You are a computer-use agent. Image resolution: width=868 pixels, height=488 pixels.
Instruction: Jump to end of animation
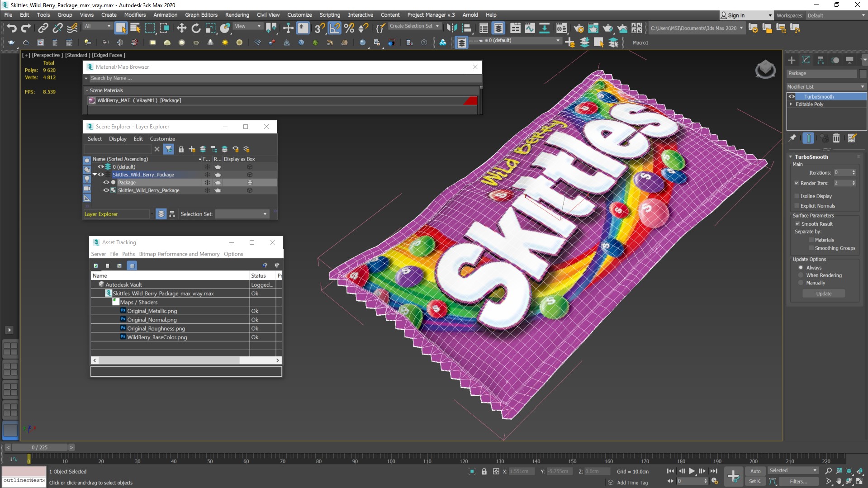(x=714, y=471)
